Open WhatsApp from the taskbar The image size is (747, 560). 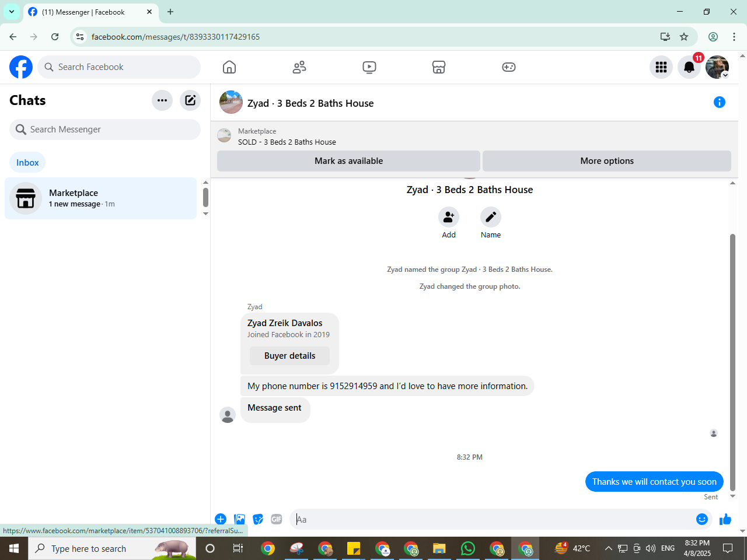coord(468,548)
